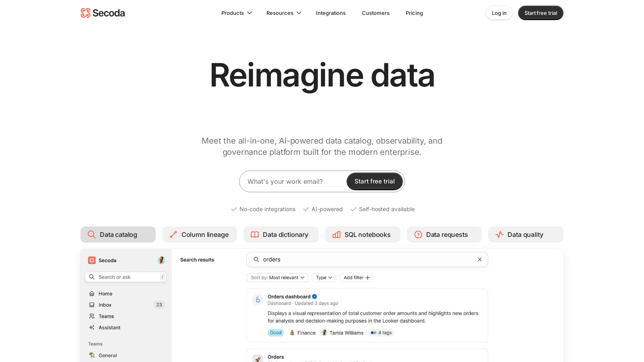Open the Orders dashboard result
The width and height of the screenshot is (644, 362).
point(367,315)
